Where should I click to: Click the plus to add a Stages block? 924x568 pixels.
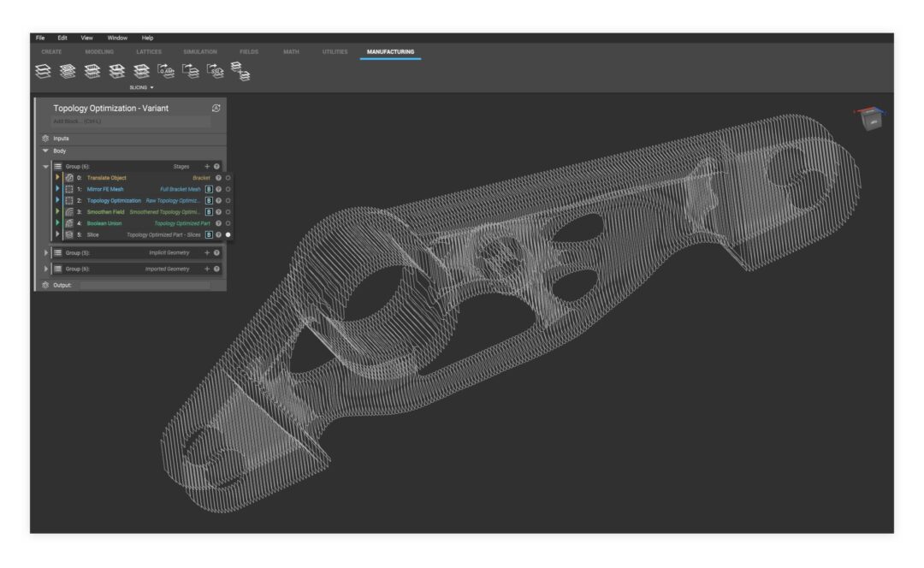(x=207, y=165)
